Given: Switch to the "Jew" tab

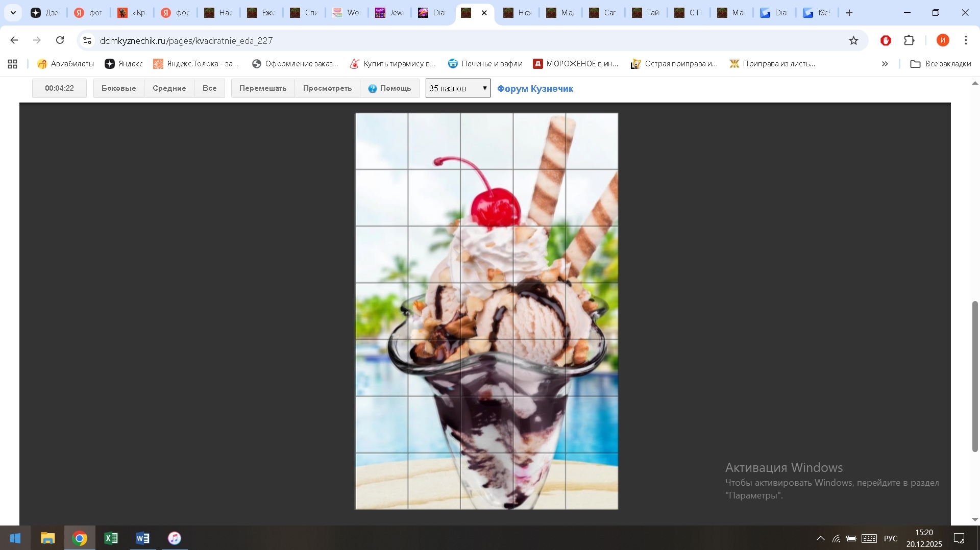Looking at the screenshot, I should [389, 13].
